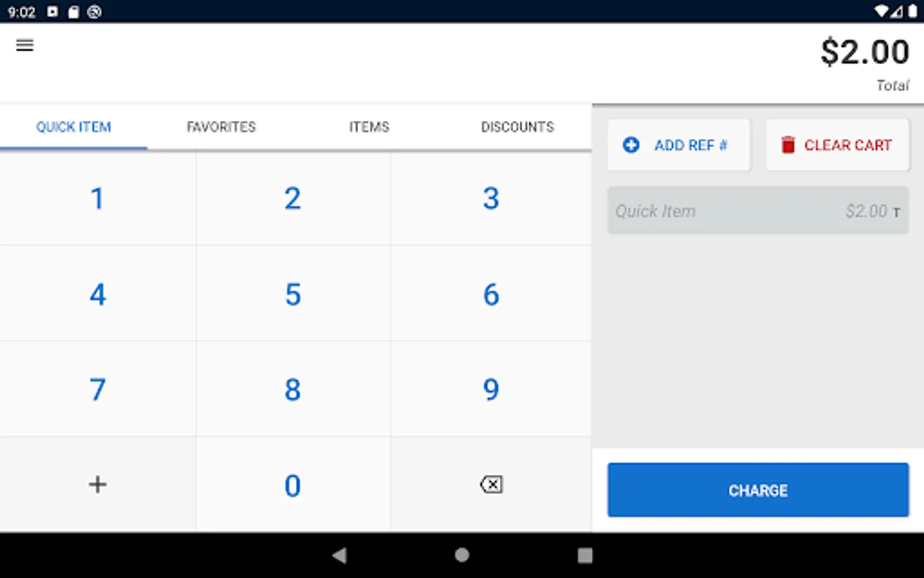Tap the Android home circle button
This screenshot has width=924, height=578.
[462, 556]
